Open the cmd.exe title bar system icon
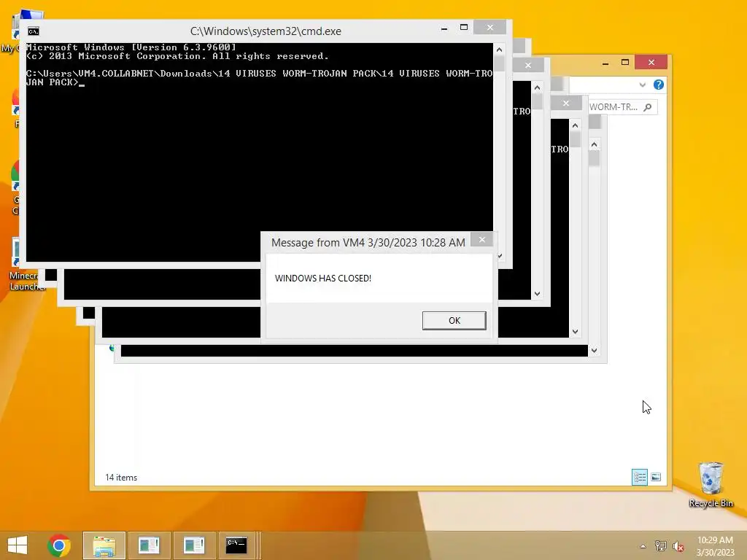This screenshot has height=560, width=747. 34,31
